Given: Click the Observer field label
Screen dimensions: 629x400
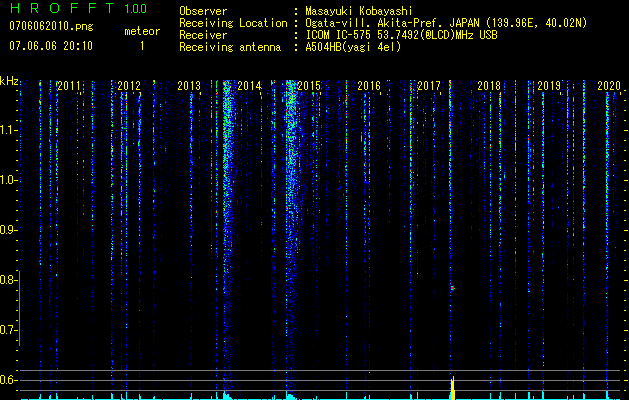Looking at the screenshot, I should click(203, 11).
